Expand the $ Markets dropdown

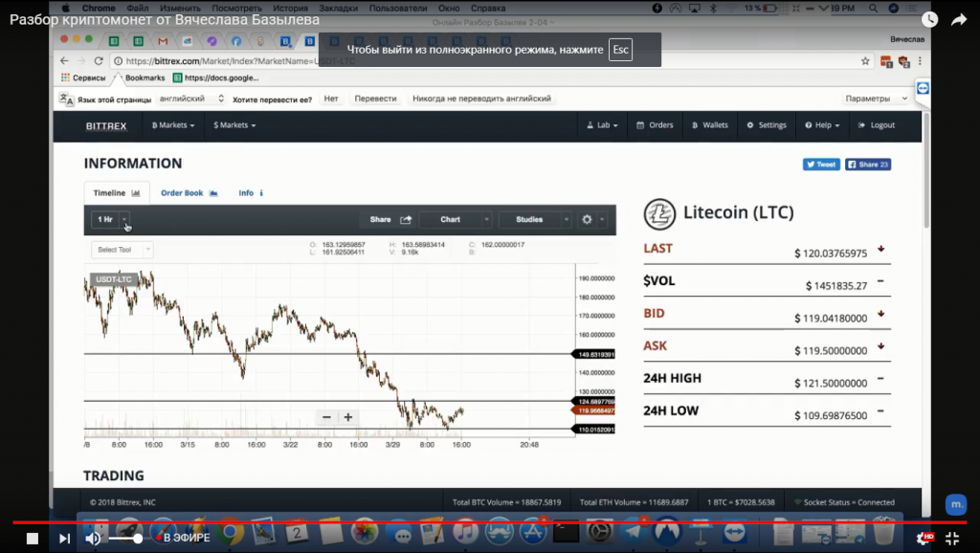(x=234, y=125)
